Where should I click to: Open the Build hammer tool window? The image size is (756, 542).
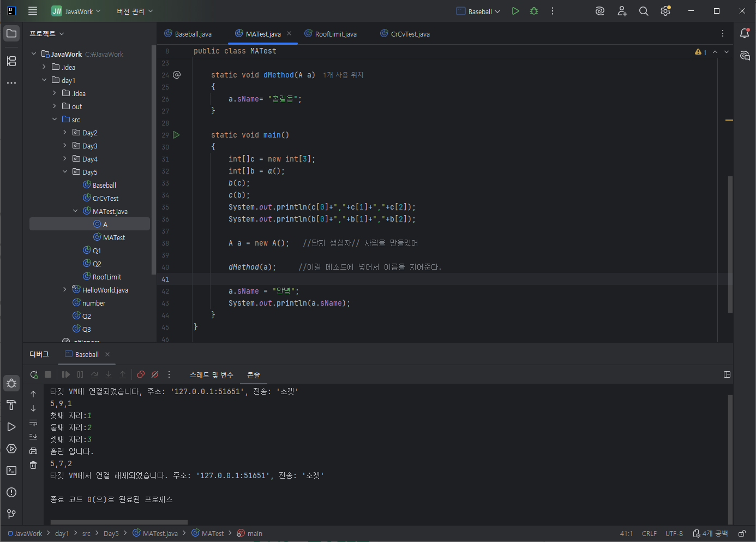[x=11, y=405]
